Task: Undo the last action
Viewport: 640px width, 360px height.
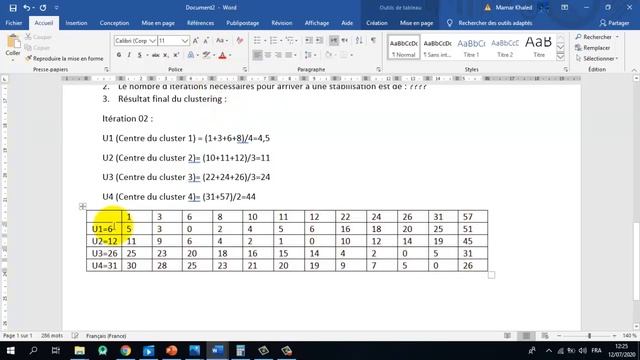Action: pyautogui.click(x=27, y=8)
